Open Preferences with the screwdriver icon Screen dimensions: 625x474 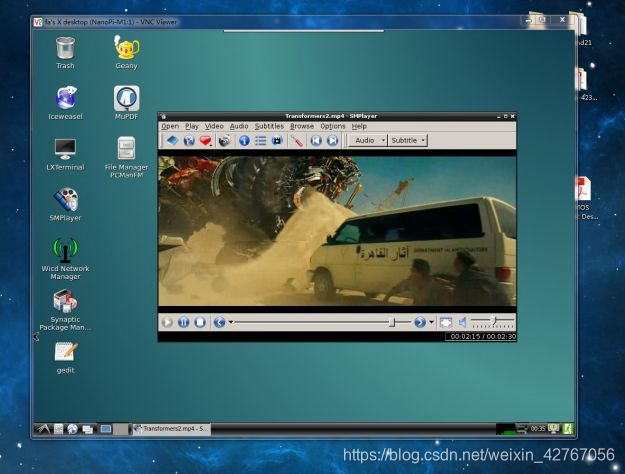pos(297,140)
